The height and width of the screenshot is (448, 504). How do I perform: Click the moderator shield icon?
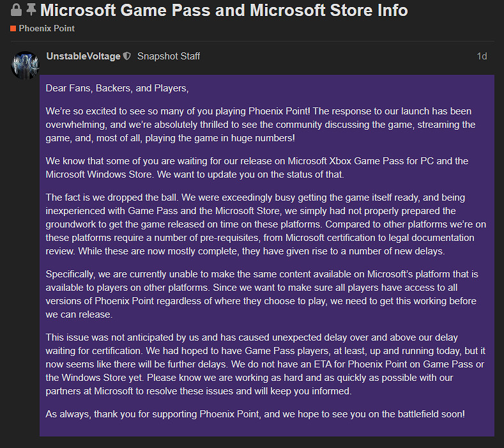[127, 56]
